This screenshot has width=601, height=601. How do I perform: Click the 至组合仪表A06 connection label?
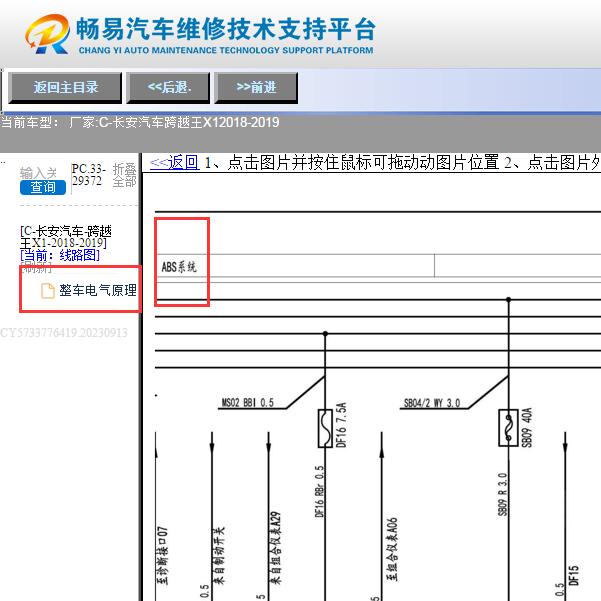point(392,550)
